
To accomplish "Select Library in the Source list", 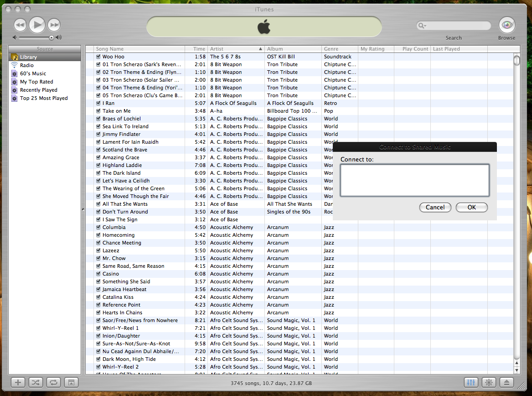I will (45, 57).
